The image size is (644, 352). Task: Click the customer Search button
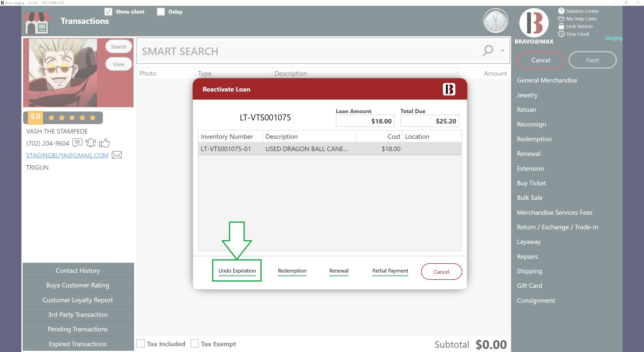click(x=118, y=47)
